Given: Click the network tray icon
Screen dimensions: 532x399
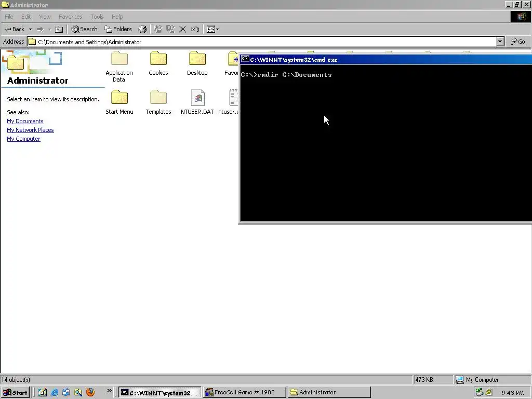Looking at the screenshot, I should [x=480, y=393].
